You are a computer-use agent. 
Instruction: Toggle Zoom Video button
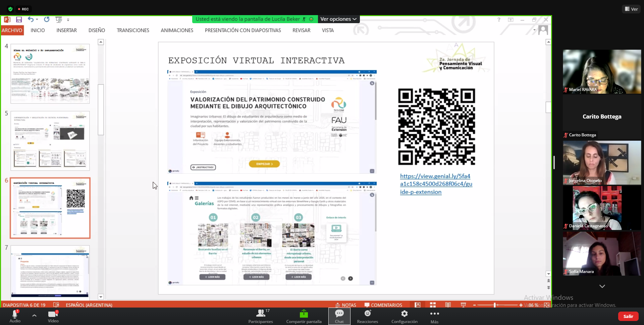[x=53, y=316]
